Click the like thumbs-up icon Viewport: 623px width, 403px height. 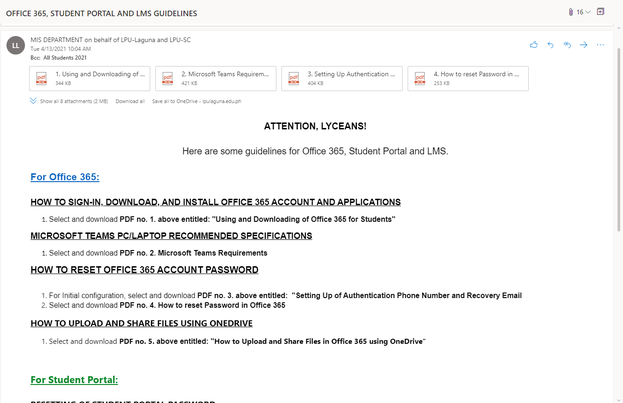click(533, 45)
